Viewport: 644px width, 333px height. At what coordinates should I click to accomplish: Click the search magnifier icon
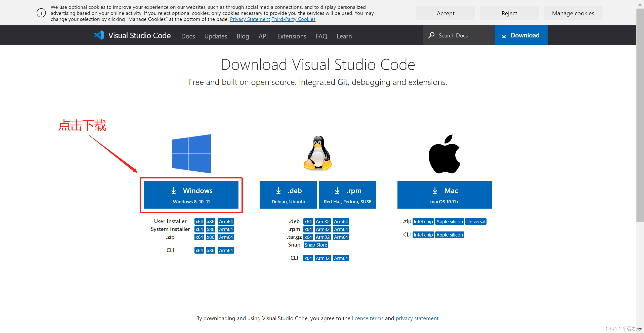(x=431, y=35)
